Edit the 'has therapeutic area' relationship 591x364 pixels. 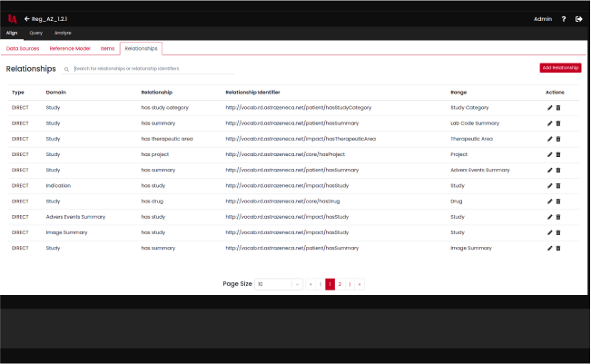pos(550,139)
